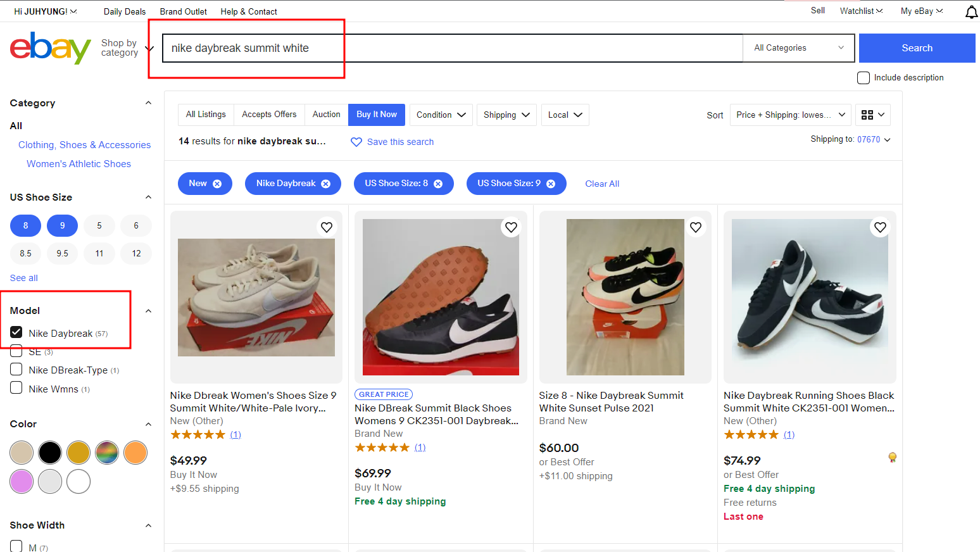The width and height of the screenshot is (980, 552).
Task: Check the SE model filter
Action: [16, 351]
